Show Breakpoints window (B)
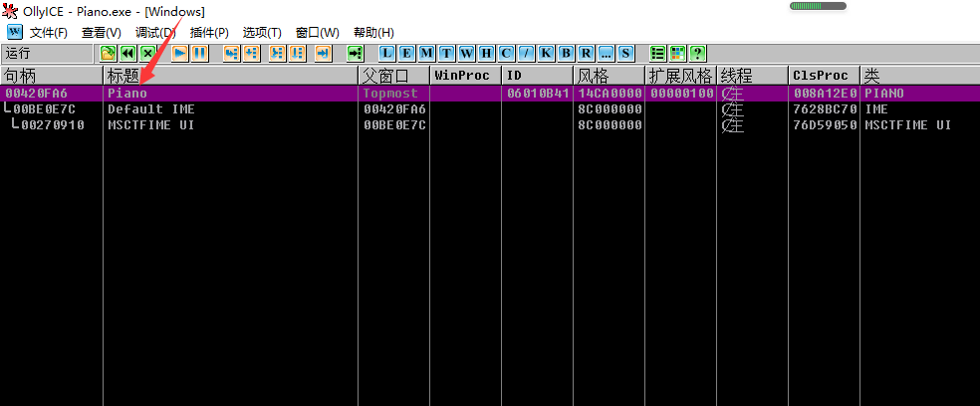980x406 pixels. pos(566,53)
